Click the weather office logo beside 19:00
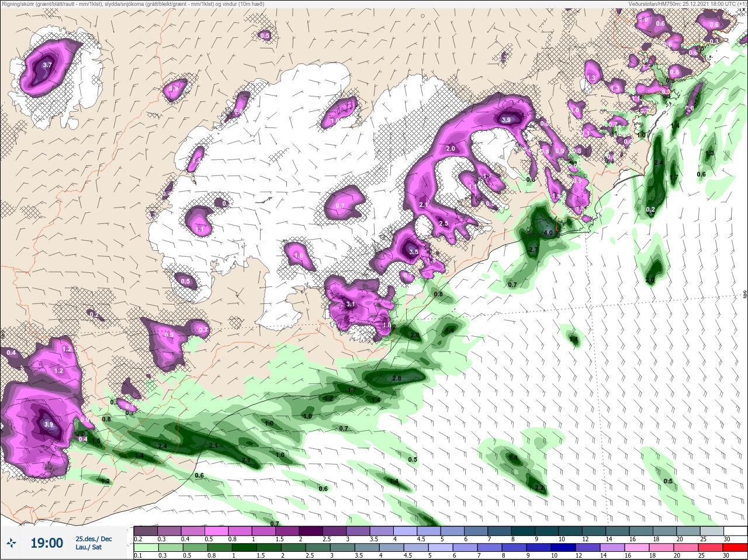Image resolution: width=748 pixels, height=560 pixels. pos(12,543)
